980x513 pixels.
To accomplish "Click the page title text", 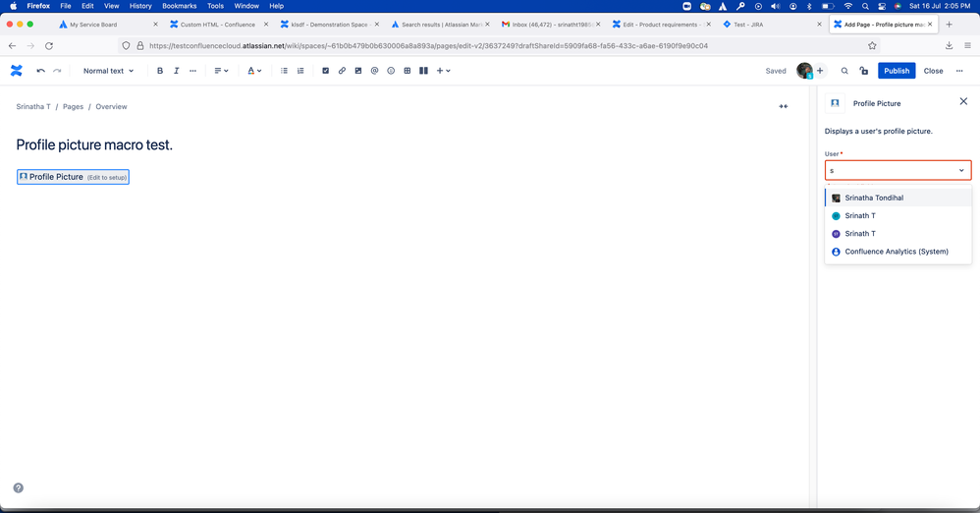I will (94, 144).
